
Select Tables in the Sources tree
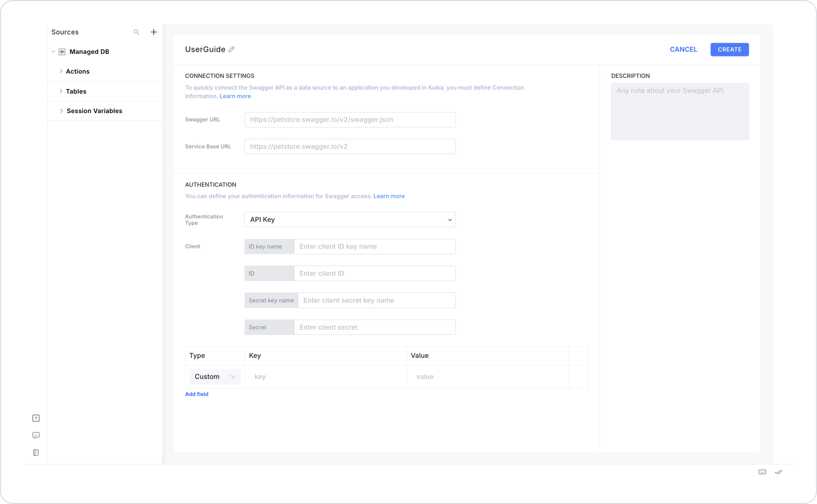76,92
